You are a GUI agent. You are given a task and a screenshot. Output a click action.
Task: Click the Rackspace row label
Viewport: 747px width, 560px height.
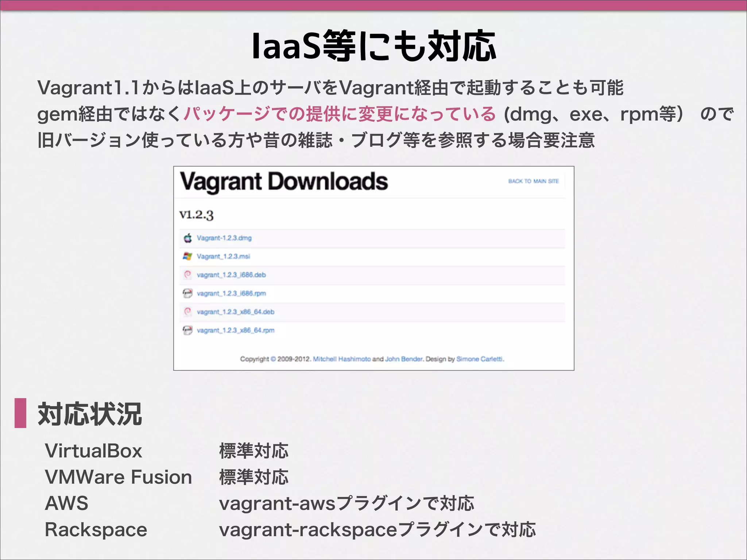pyautogui.click(x=96, y=530)
